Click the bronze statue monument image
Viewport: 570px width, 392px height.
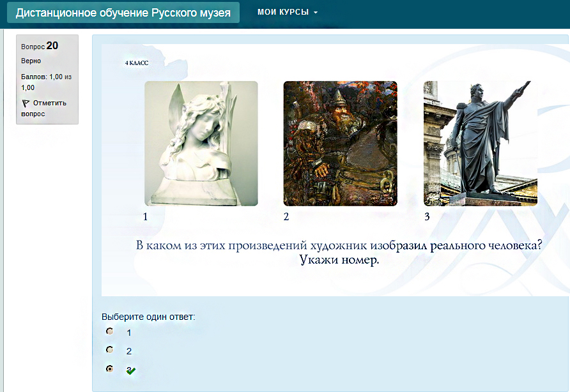(480, 143)
